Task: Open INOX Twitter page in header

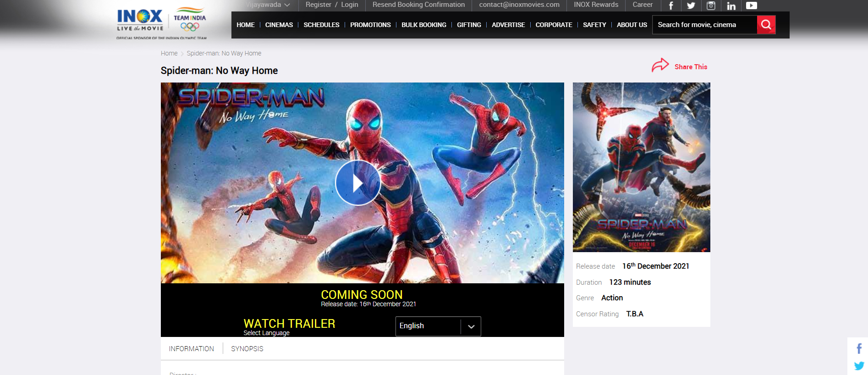Action: tap(691, 6)
